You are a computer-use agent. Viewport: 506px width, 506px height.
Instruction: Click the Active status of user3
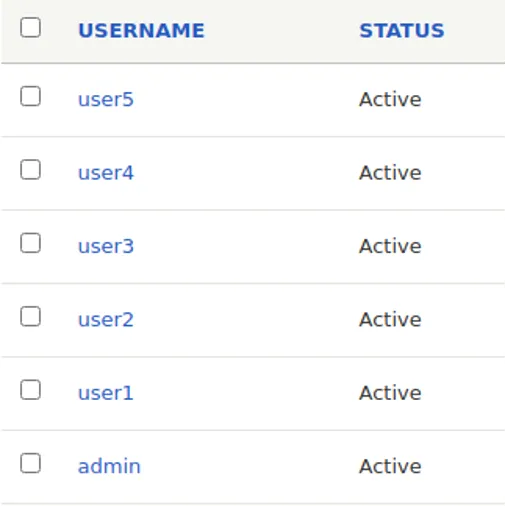390,246
